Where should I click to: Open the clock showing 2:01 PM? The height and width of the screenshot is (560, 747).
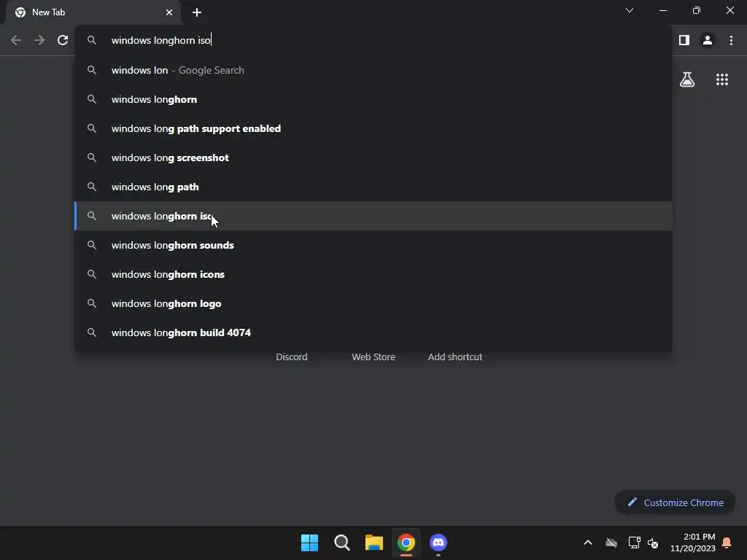pos(693,542)
